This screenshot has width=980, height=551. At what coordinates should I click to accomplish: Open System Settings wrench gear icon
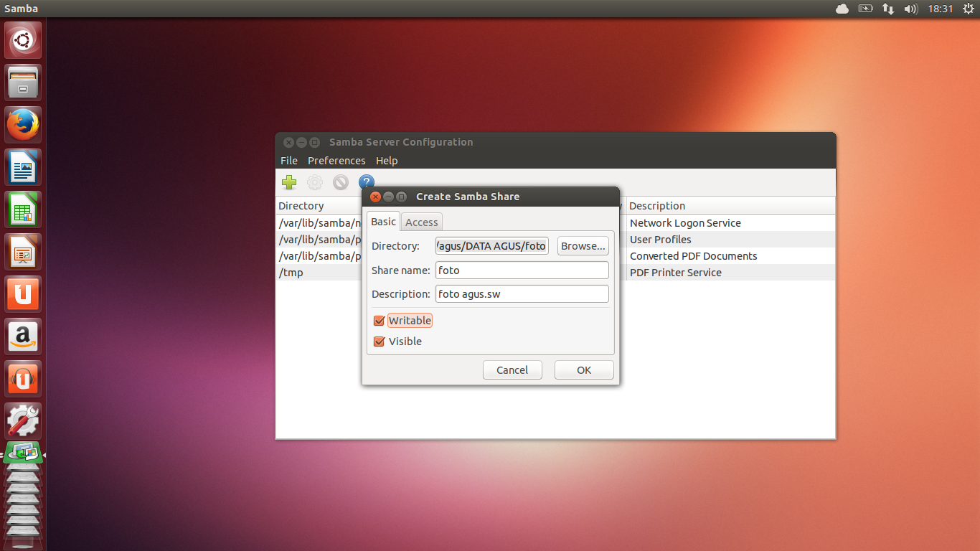tap(24, 421)
